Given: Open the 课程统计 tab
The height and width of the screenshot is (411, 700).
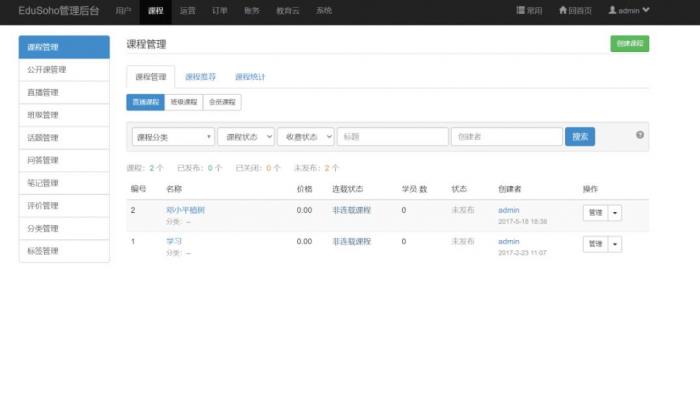Looking at the screenshot, I should pos(250,76).
